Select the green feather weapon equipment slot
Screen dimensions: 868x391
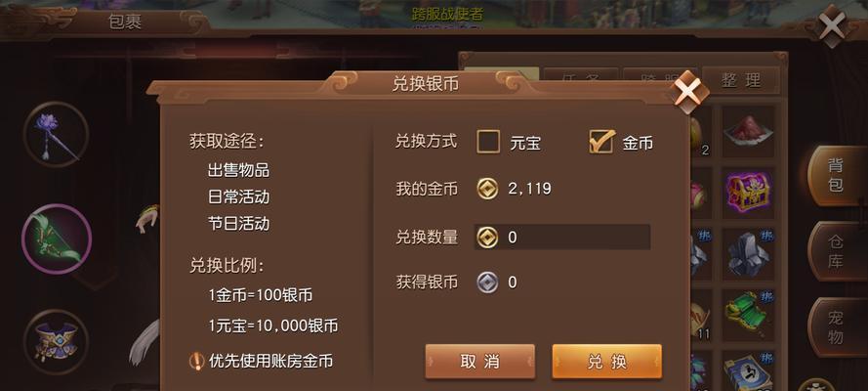point(57,239)
